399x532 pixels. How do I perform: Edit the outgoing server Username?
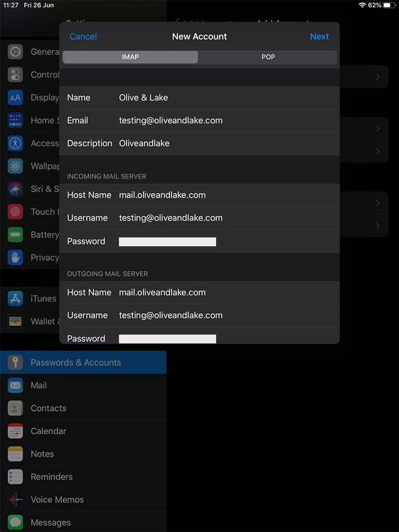coord(199,315)
